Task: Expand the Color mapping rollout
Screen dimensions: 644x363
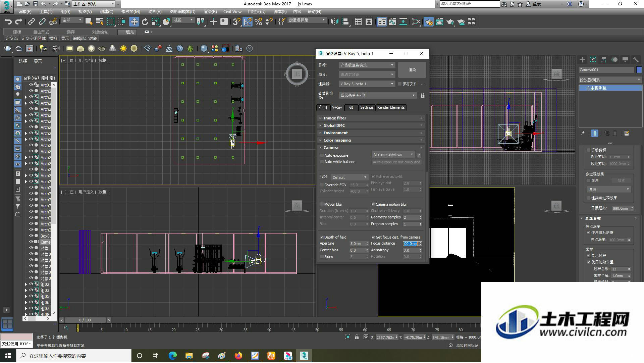Action: coord(371,140)
